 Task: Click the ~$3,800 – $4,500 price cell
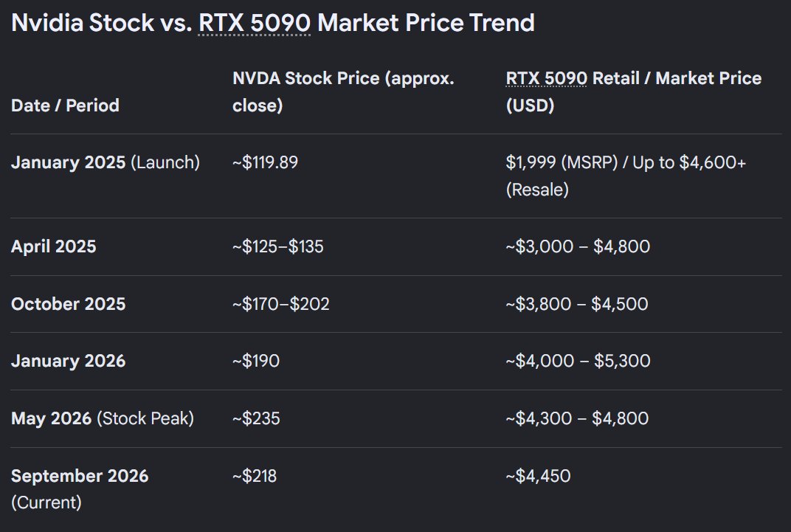(x=577, y=304)
